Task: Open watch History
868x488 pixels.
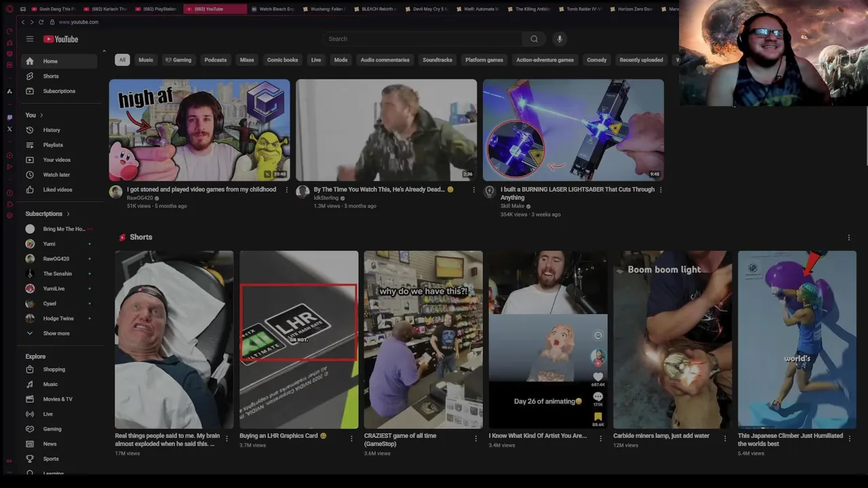Action: [x=59, y=130]
